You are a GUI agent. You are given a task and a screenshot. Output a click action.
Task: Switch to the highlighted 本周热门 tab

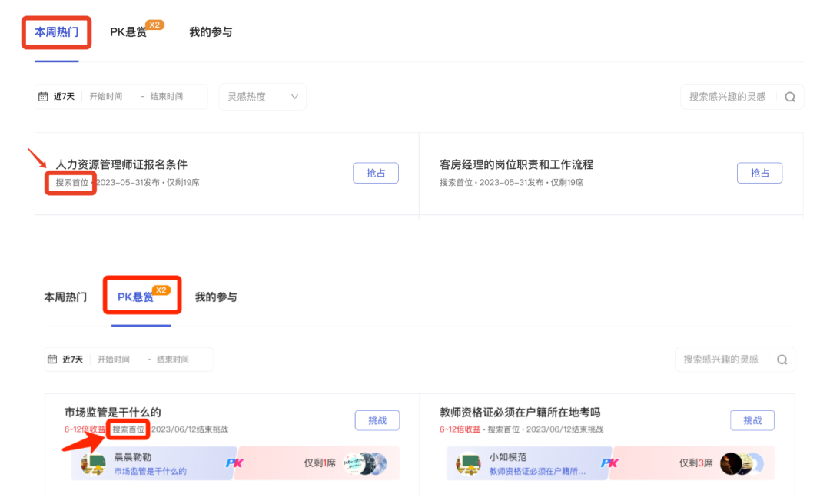point(56,32)
